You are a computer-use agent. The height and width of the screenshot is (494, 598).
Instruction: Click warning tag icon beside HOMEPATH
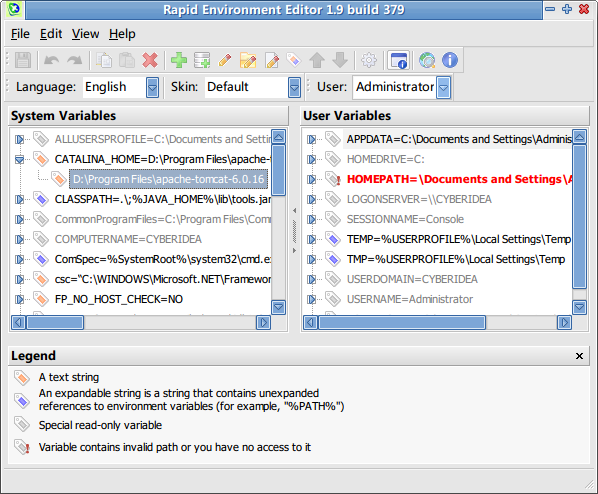[333, 179]
